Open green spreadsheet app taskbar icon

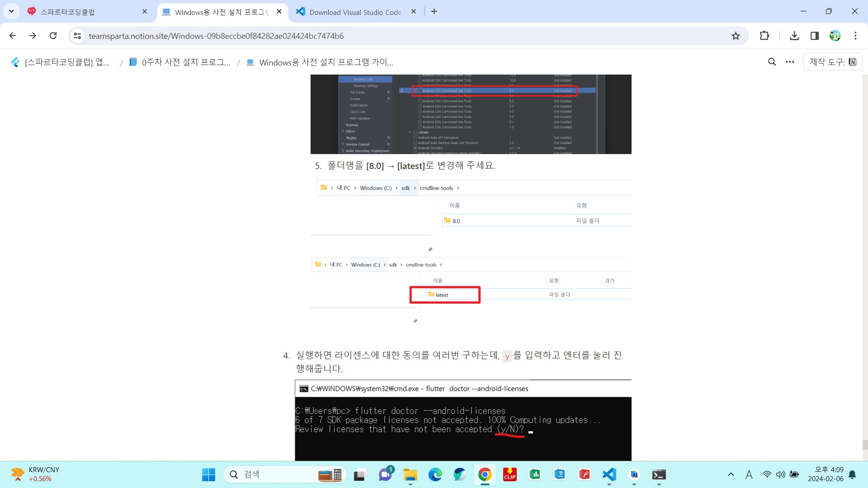535,474
